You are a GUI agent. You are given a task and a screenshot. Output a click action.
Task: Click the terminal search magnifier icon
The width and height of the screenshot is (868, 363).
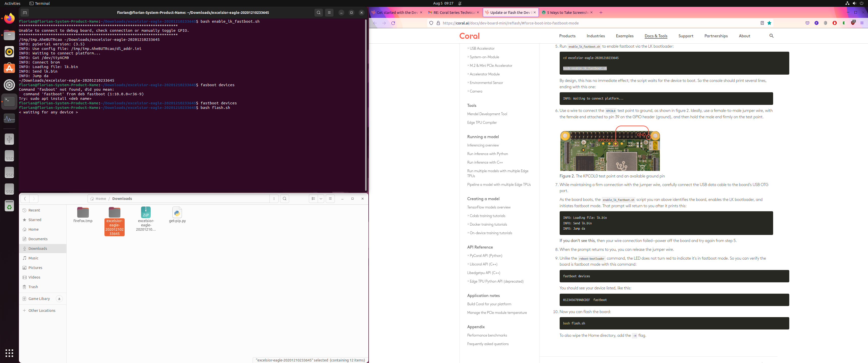point(318,12)
